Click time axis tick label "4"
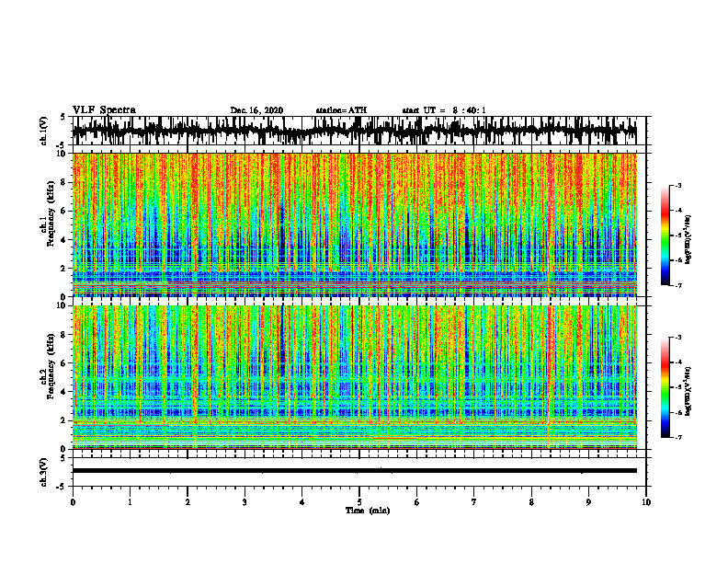728x563 pixels. 302,502
